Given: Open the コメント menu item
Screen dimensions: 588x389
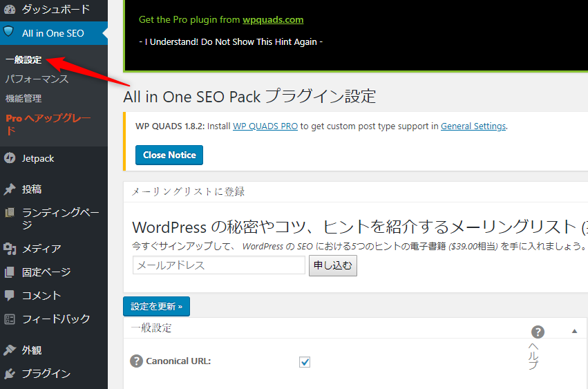Looking at the screenshot, I should (54, 295).
